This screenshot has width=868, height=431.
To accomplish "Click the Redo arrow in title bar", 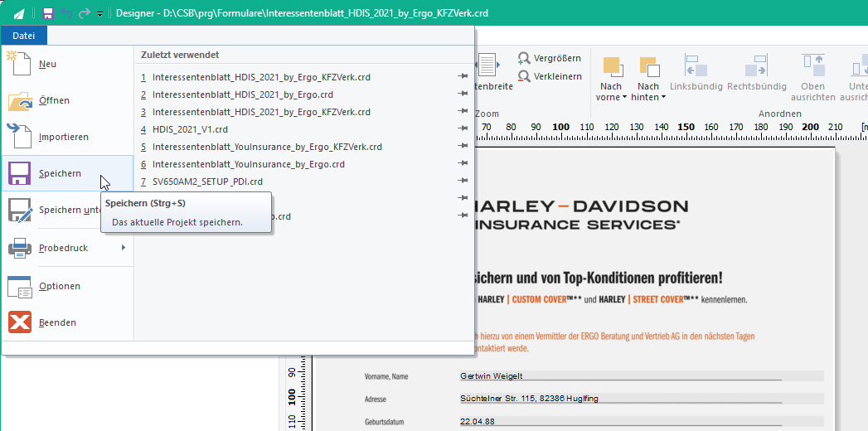I will click(84, 12).
